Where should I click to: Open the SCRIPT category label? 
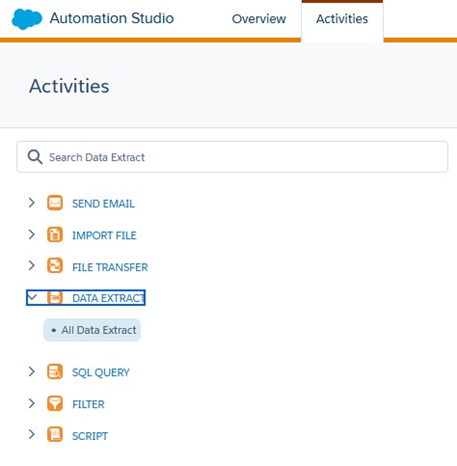[x=90, y=436]
